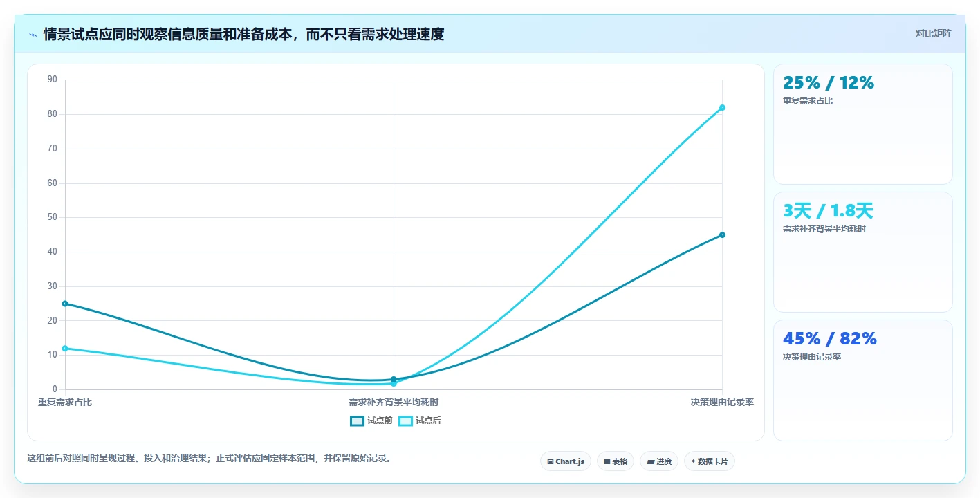Image resolution: width=980 pixels, height=498 pixels.
Task: Click the y-axis tick 50
Action: pos(53,217)
